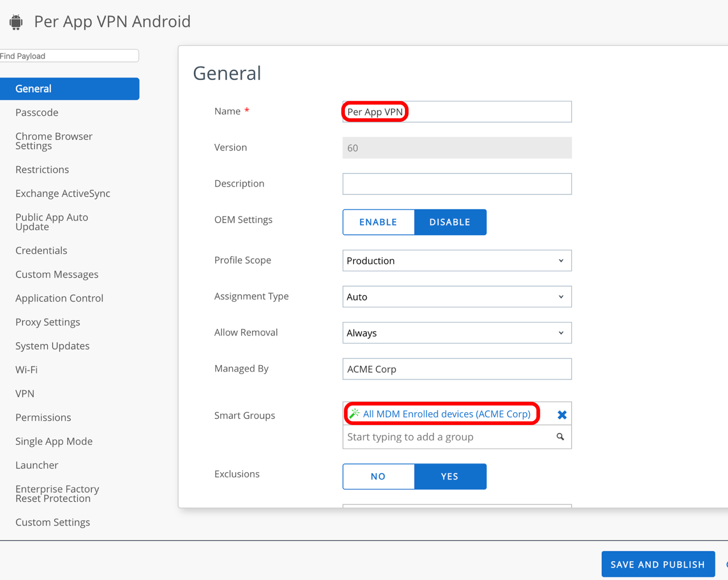The image size is (728, 580).
Task: Click the Name input field
Action: (456, 112)
